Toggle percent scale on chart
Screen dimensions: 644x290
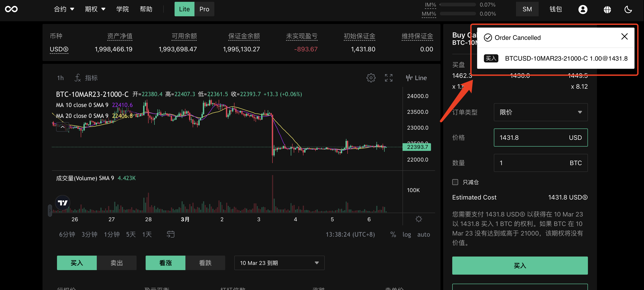(x=393, y=234)
